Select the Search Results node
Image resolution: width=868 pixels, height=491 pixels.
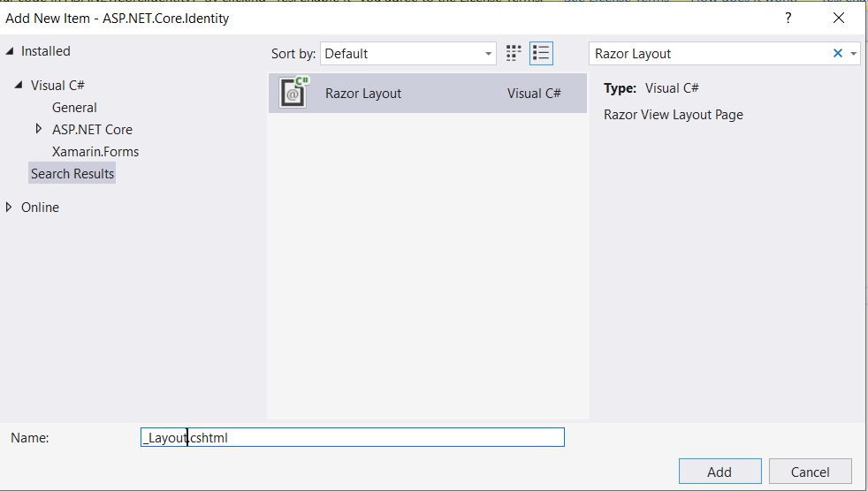(72, 174)
